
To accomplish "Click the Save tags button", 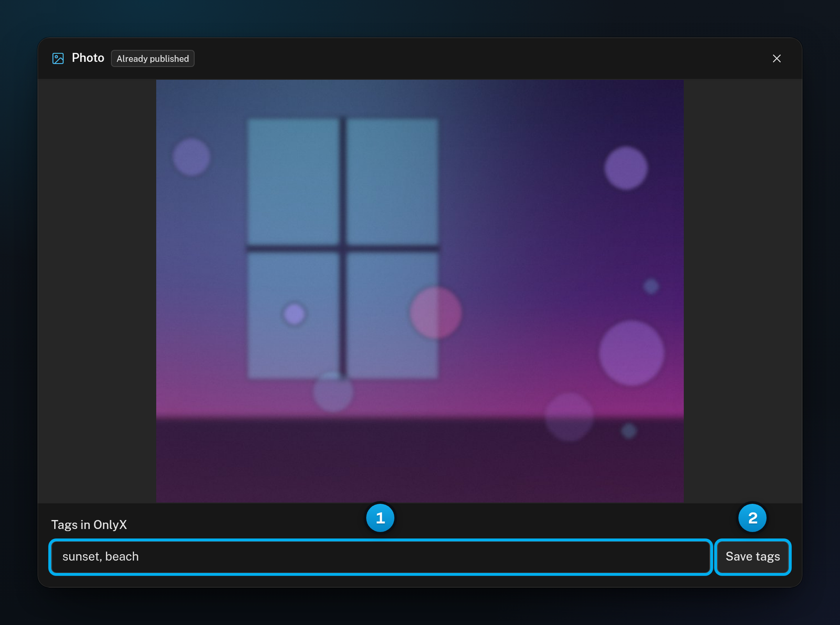I will click(x=752, y=557).
